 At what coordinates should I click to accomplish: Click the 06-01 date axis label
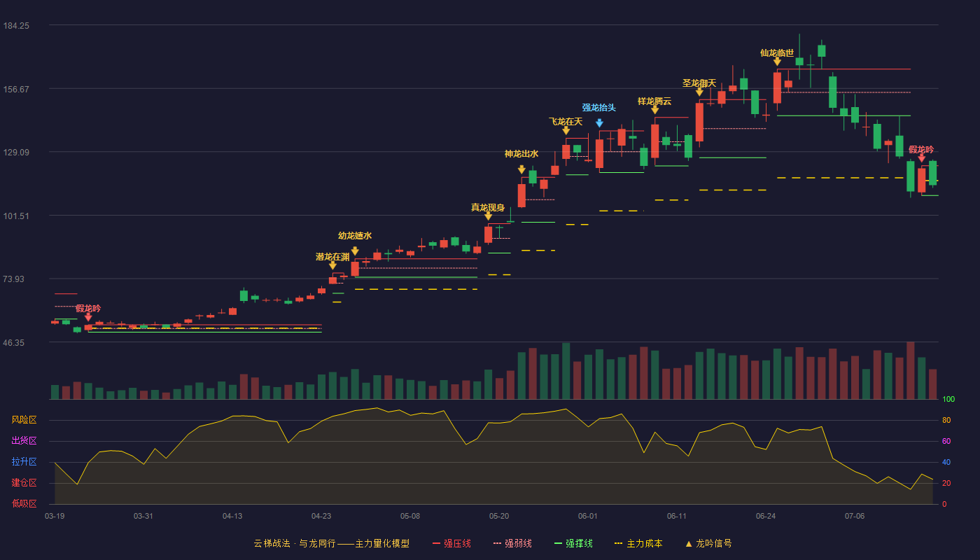click(x=588, y=516)
